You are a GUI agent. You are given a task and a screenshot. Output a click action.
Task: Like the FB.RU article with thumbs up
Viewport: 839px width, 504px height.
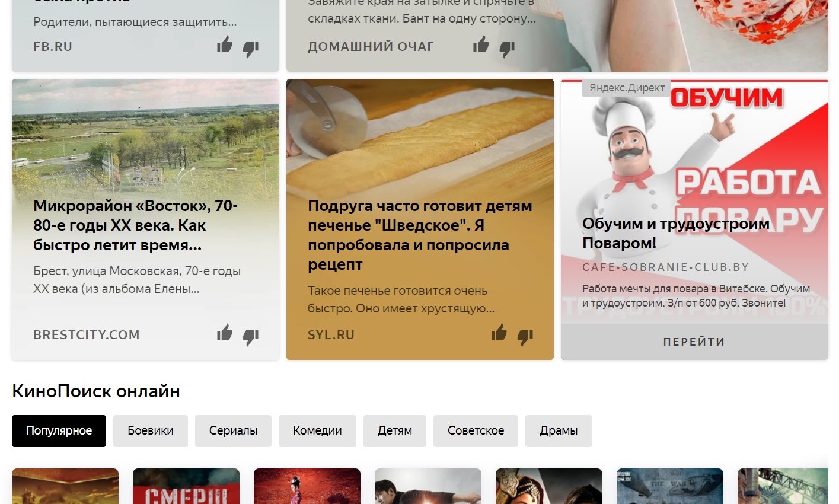225,44
